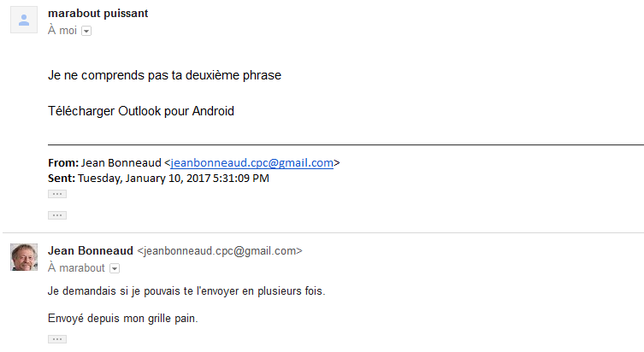Click gray email address beside bold Jean Bonneaud
The image size is (644, 352).
coord(220,251)
